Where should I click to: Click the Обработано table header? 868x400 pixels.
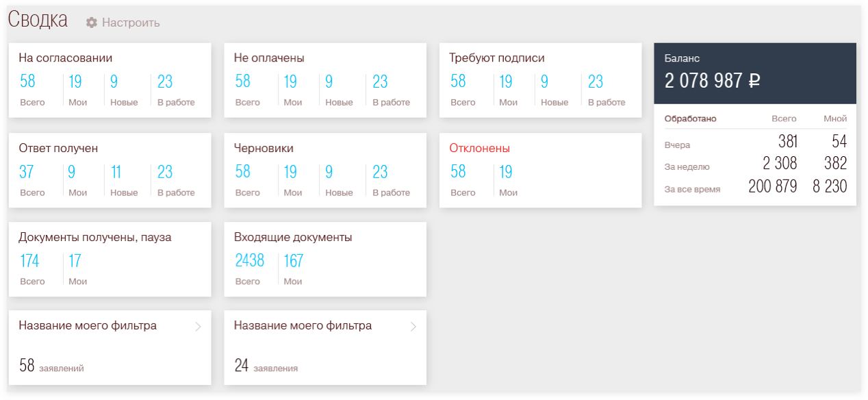click(x=690, y=118)
